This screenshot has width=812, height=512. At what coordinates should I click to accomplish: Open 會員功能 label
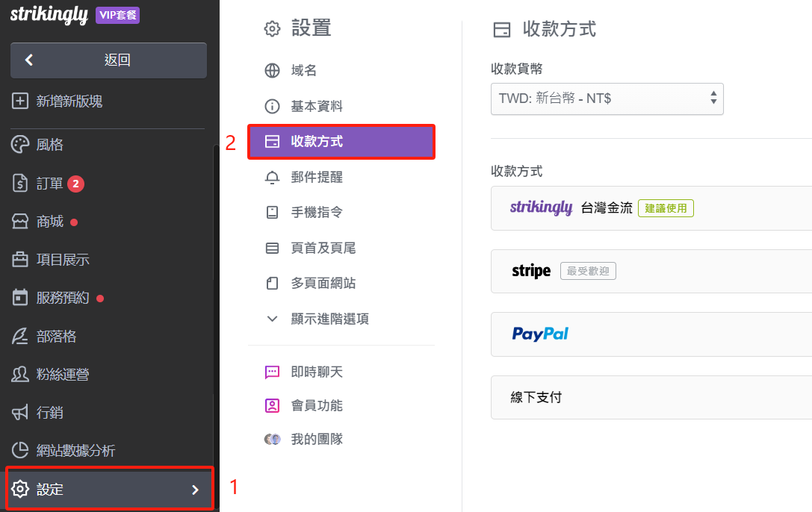[x=317, y=405]
